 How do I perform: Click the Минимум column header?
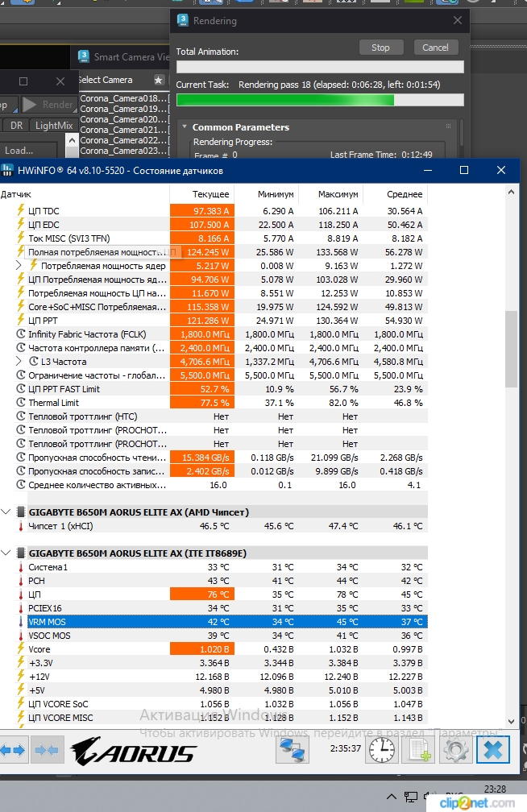click(267, 194)
